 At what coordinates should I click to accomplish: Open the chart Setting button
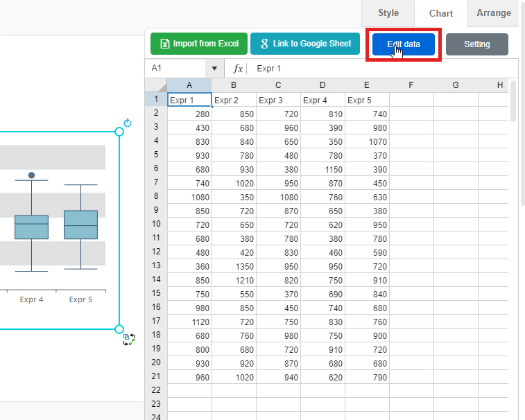476,44
